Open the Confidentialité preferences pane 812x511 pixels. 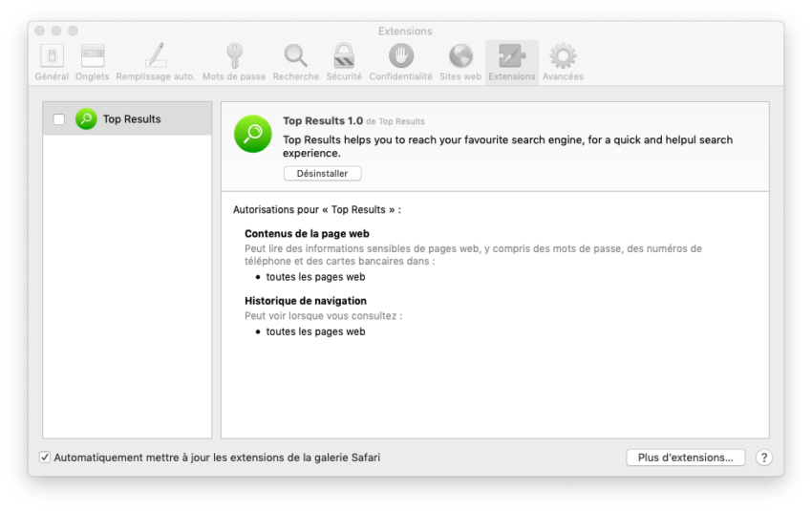pyautogui.click(x=401, y=63)
